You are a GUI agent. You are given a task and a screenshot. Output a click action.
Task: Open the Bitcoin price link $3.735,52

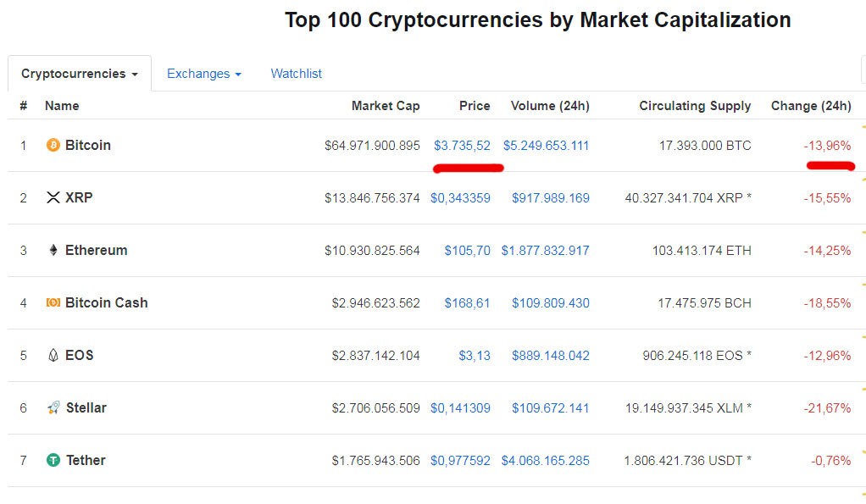[x=462, y=146]
